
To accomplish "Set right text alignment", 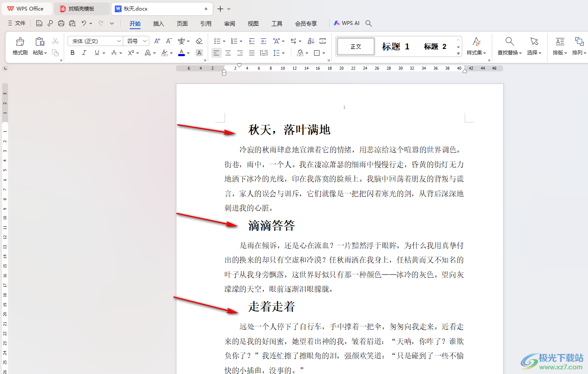I will point(240,53).
